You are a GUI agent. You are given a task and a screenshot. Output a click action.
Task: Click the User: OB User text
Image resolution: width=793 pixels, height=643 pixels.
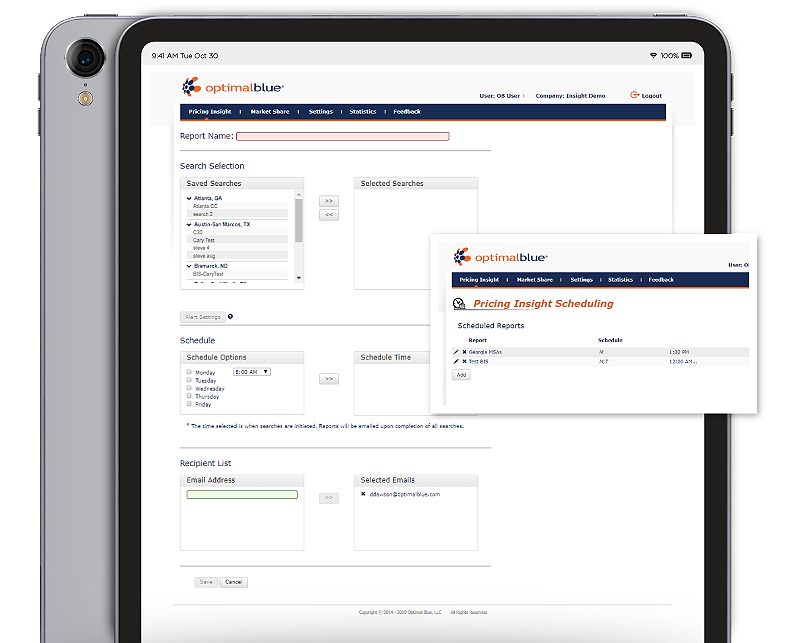click(x=499, y=96)
